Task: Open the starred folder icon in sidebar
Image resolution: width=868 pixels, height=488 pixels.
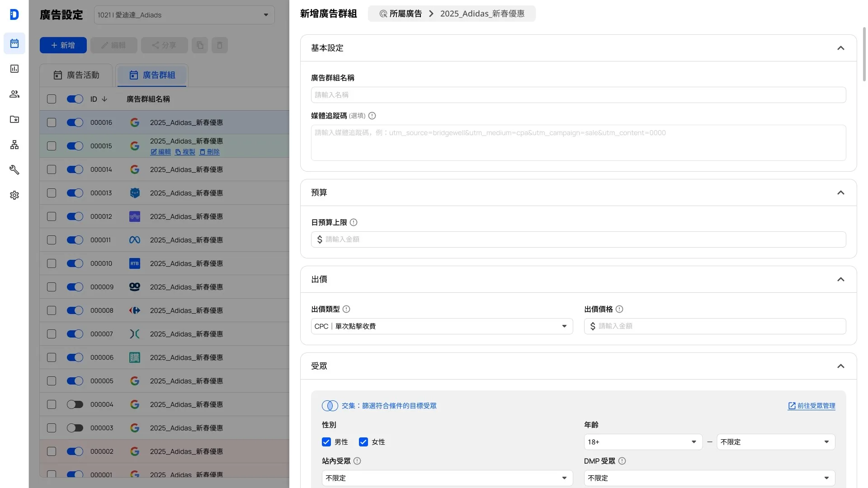Action: tap(14, 119)
